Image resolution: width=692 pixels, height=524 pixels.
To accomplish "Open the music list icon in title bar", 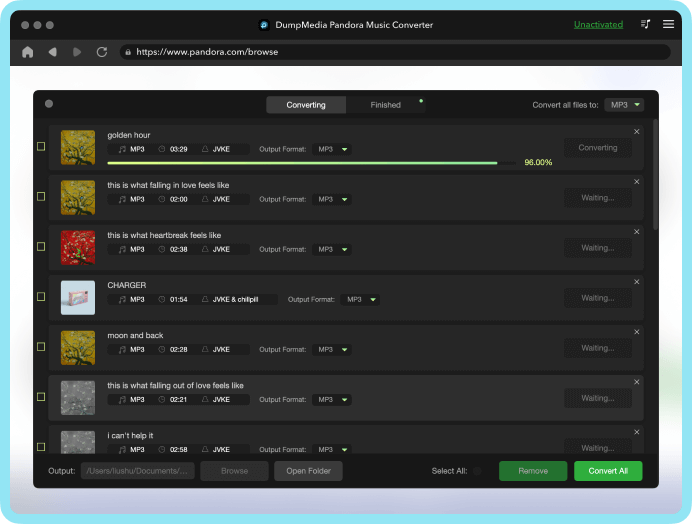I will click(x=645, y=24).
